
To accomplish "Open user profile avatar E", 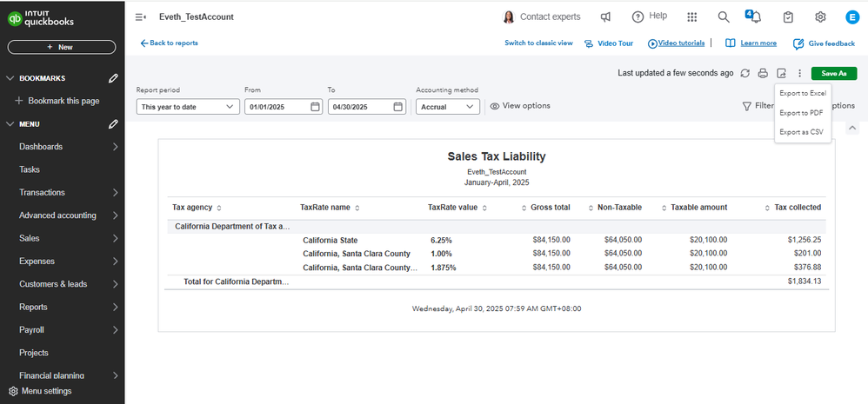I will click(x=852, y=17).
